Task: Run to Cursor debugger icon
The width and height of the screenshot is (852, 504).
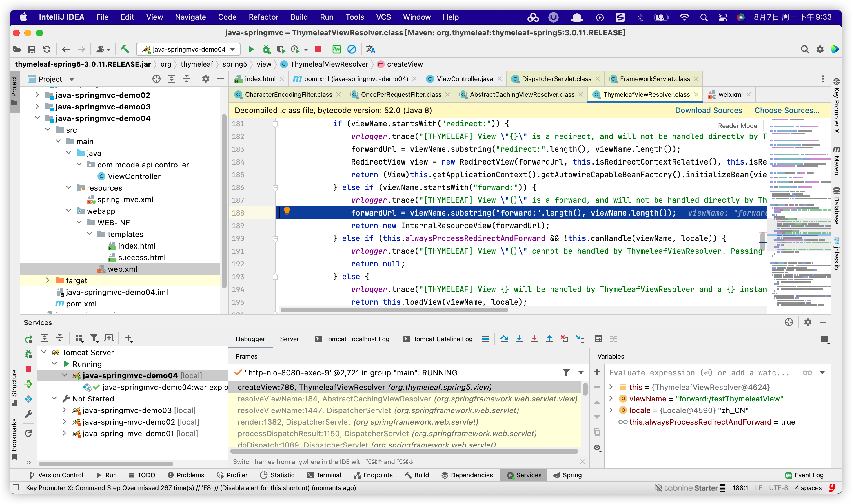Action: pyautogui.click(x=580, y=339)
